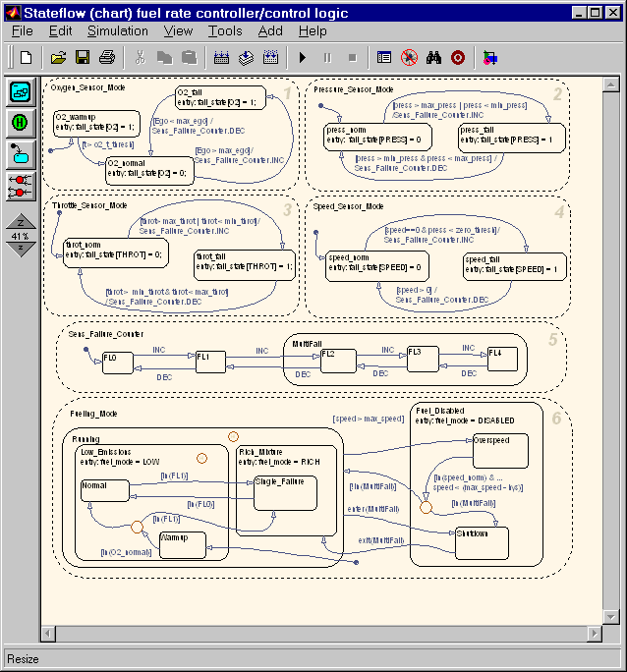627x672 pixels.
Task: Select the History junction tool
Action: pos(20,123)
